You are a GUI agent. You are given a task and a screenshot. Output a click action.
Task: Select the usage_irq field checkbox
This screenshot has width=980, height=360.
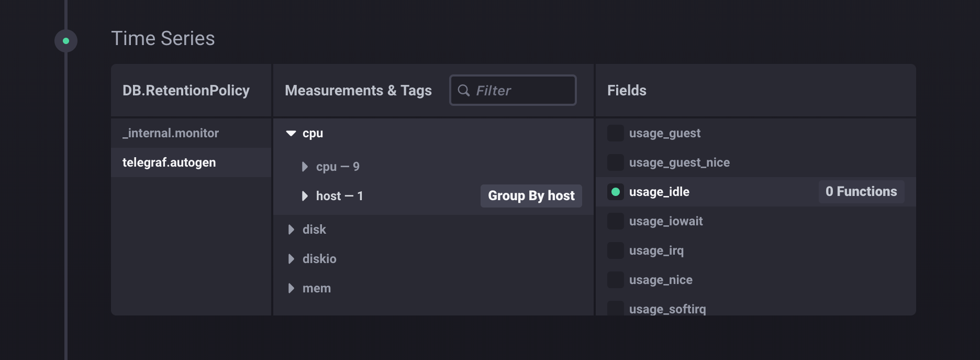[616, 250]
